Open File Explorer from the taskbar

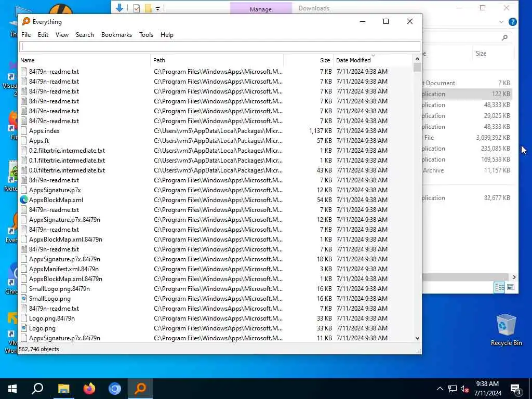(x=63, y=389)
